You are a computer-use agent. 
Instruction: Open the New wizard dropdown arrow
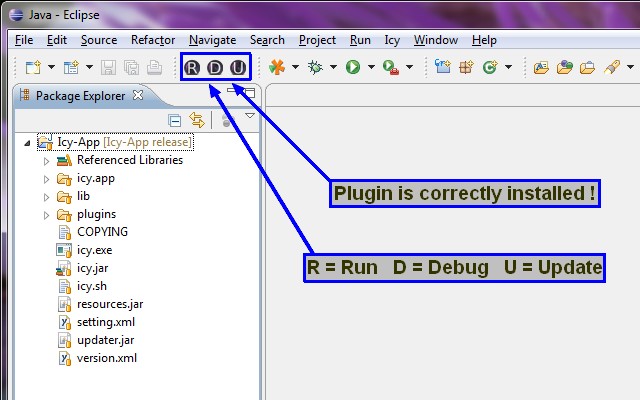click(x=51, y=67)
